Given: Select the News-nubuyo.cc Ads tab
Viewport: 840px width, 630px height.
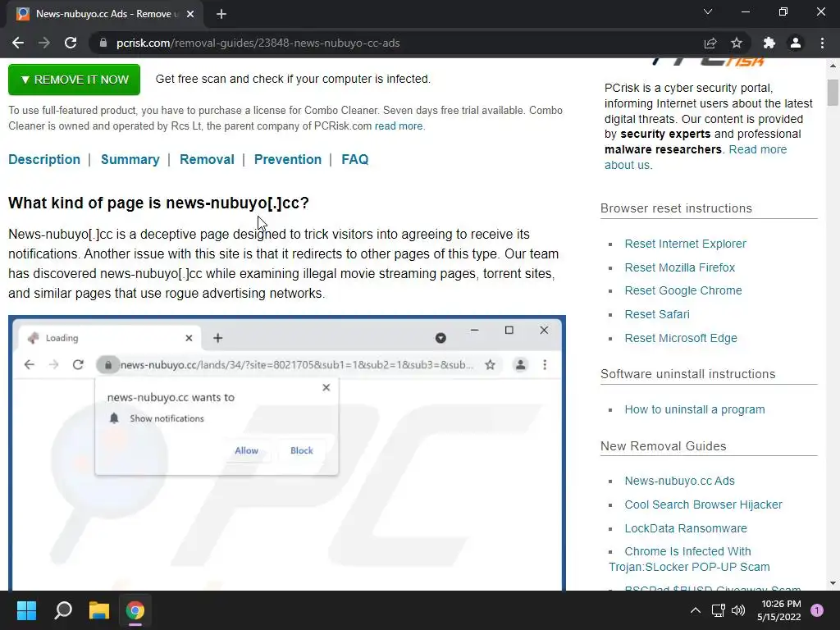Looking at the screenshot, I should [x=104, y=14].
